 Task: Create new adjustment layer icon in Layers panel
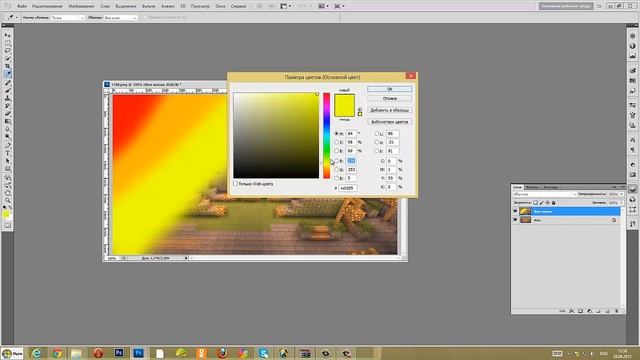click(589, 311)
